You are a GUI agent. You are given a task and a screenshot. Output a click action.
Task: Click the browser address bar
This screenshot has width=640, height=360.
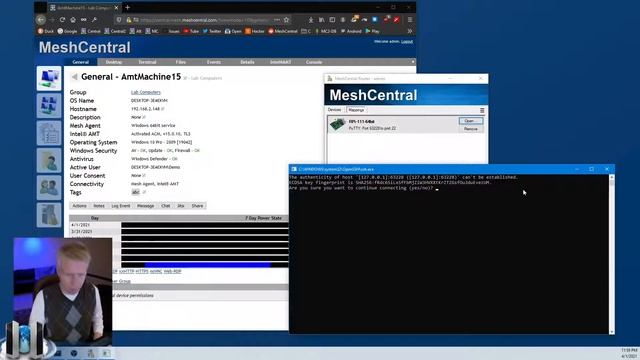204,20
